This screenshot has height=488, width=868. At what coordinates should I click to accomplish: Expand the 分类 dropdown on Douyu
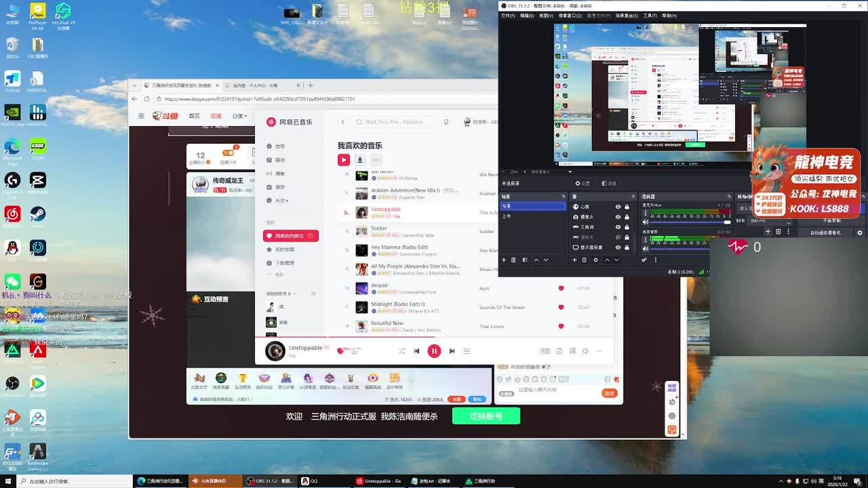point(239,116)
